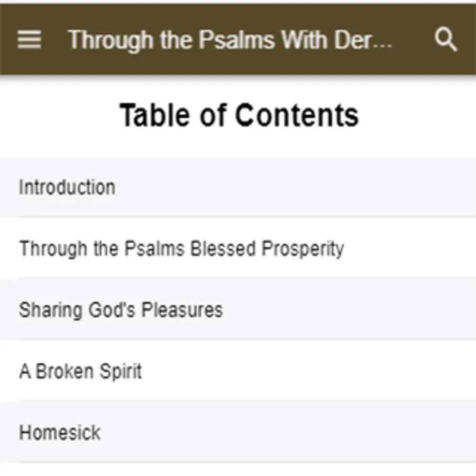This screenshot has width=476, height=476.
Task: Open the Homesick chapter
Action: [238, 432]
